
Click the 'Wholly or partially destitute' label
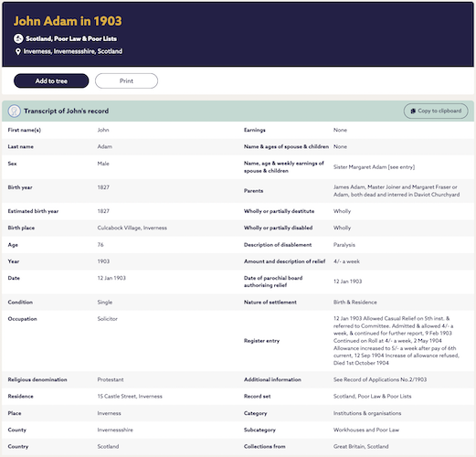pos(279,211)
